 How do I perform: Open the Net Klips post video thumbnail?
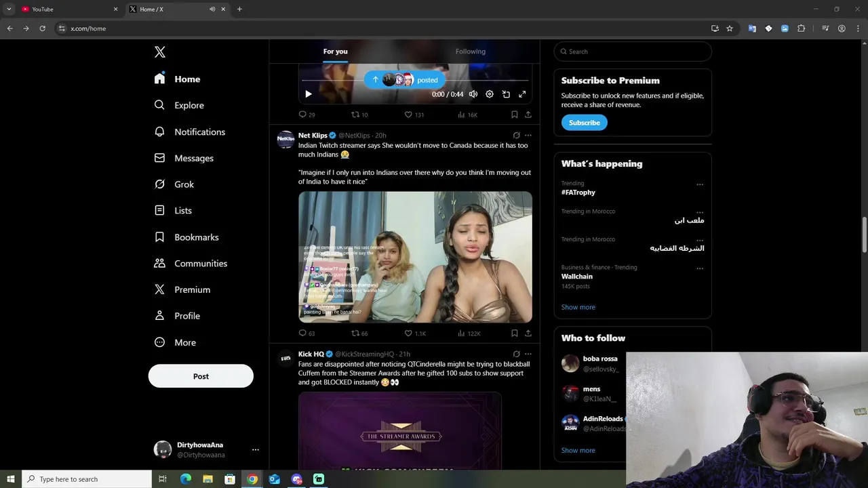[415, 257]
